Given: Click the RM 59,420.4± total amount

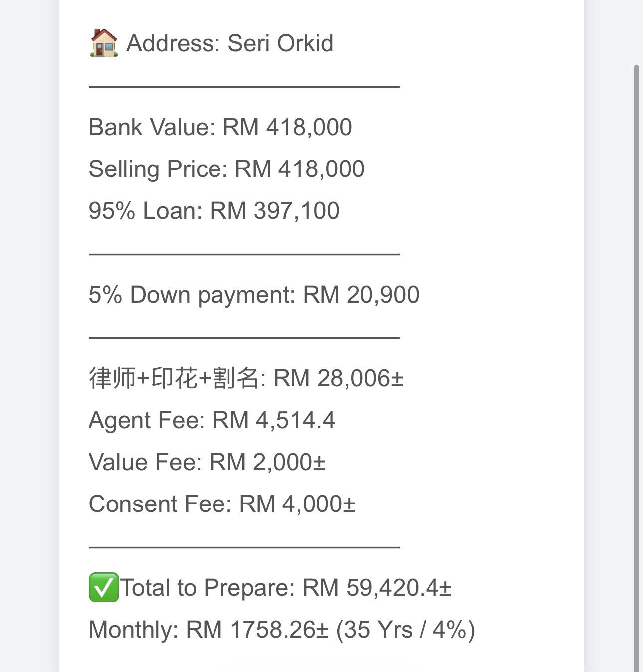Looking at the screenshot, I should 377,588.
